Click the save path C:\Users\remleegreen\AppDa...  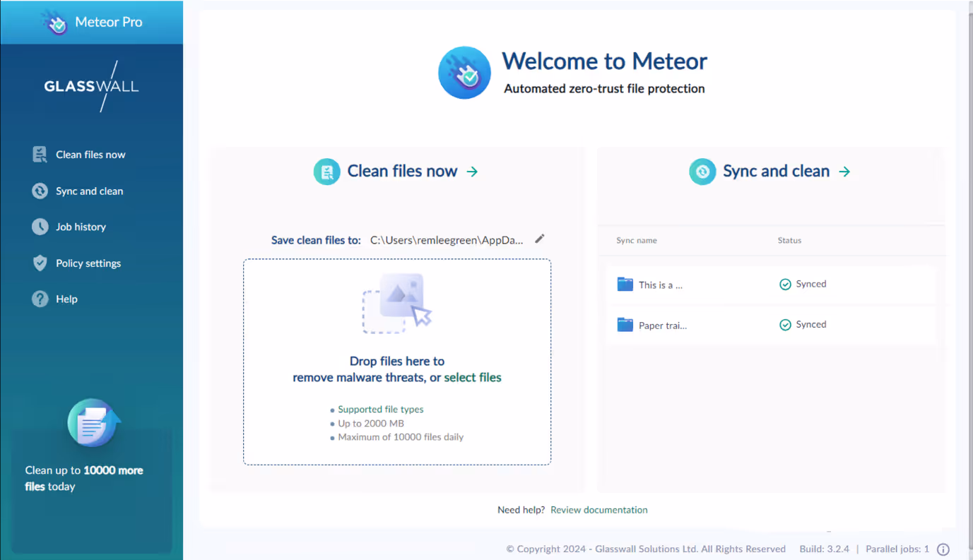tap(447, 240)
